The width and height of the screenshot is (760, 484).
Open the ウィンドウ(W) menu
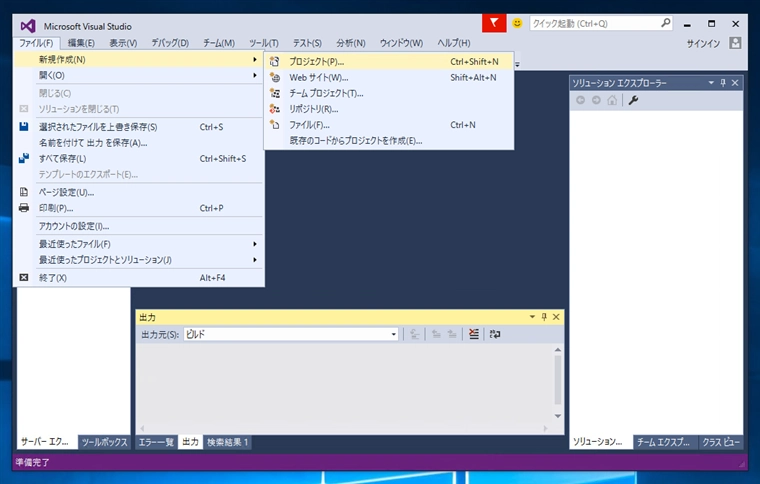click(401, 43)
